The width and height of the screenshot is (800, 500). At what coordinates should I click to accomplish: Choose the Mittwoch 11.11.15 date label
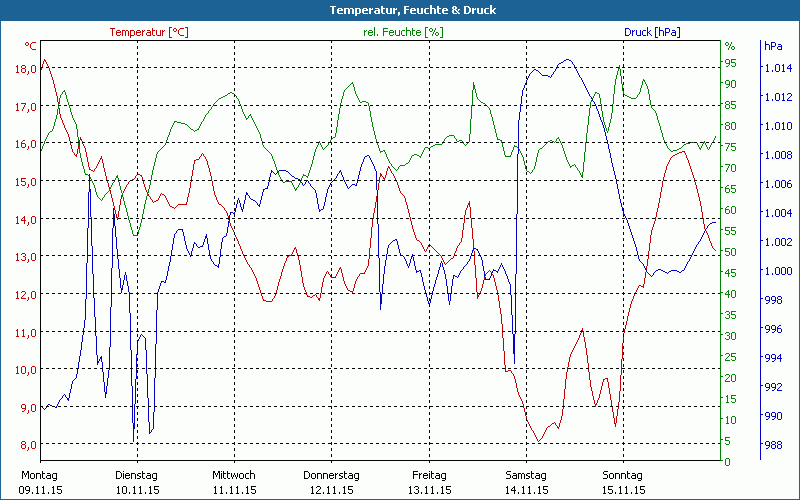click(x=234, y=482)
